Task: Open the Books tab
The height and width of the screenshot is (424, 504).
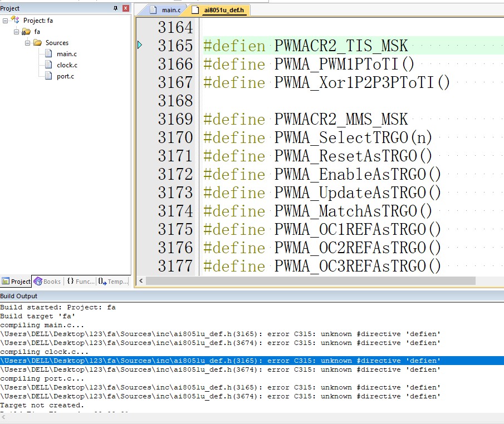Action: coord(47,282)
